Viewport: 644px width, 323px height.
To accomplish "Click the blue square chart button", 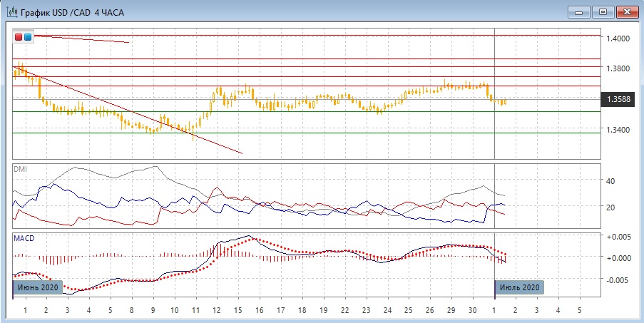I will [x=28, y=36].
